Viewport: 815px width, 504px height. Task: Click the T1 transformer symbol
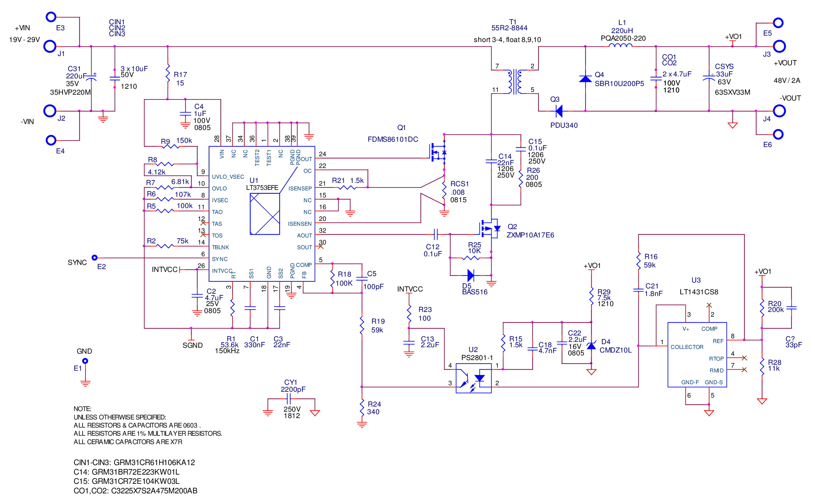tap(515, 82)
